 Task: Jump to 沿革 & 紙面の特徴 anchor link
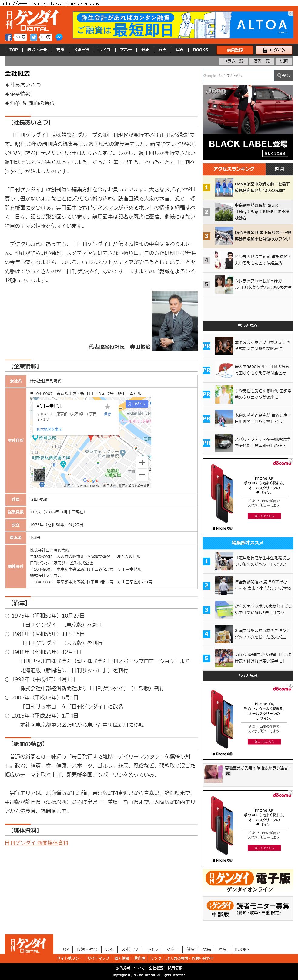click(x=32, y=103)
